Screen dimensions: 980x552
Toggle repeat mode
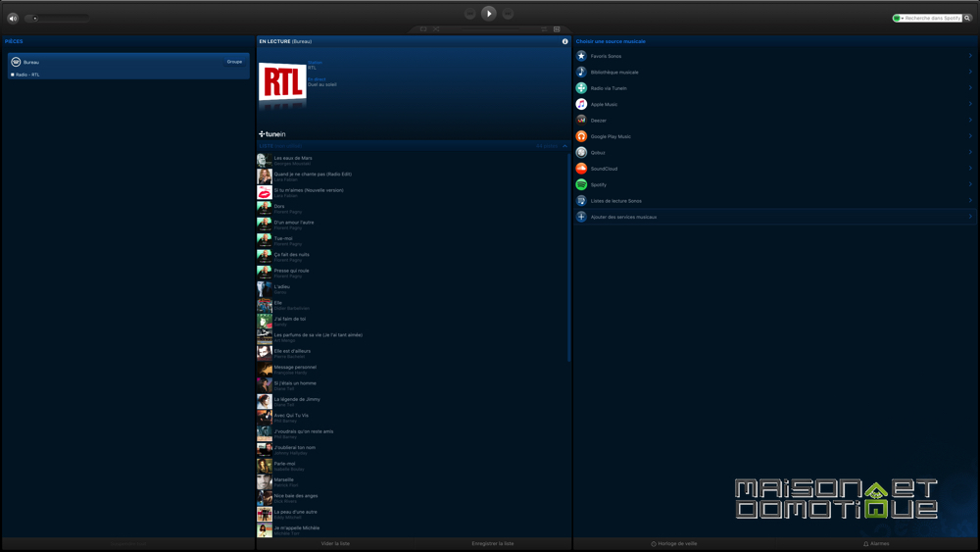[x=423, y=28]
